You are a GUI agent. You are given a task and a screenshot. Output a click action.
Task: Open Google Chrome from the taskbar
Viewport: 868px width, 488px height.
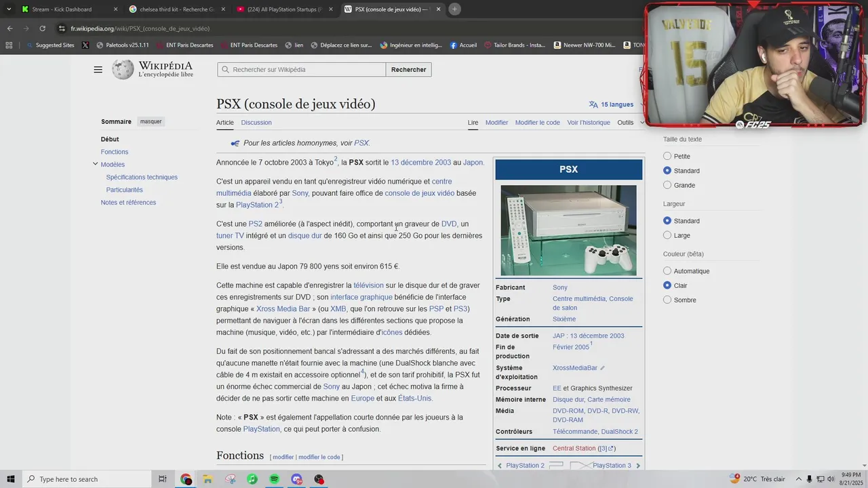tap(186, 479)
